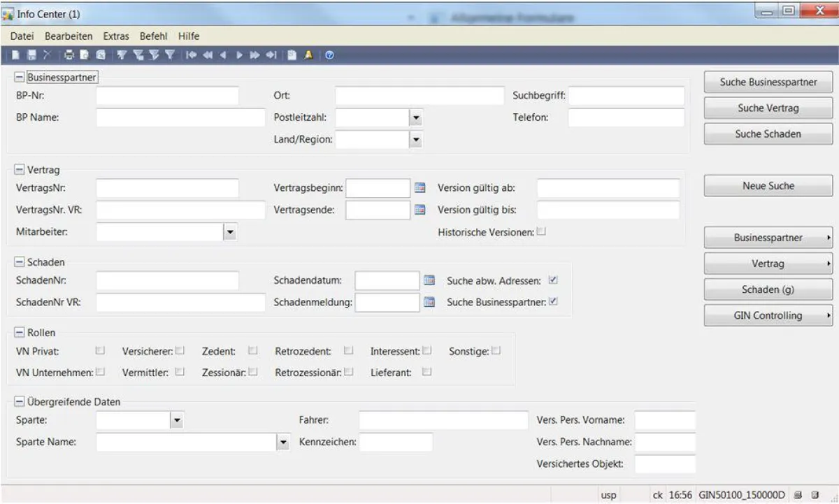Uncheck Suche abw. Adressen checkbox
The image size is (839, 504).
553,280
